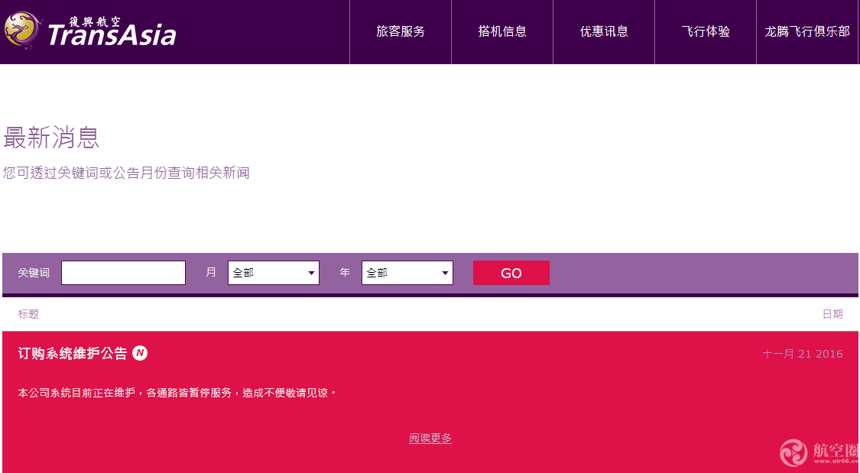Click the 日期 column header
Screen dimensions: 860x473
tap(832, 314)
